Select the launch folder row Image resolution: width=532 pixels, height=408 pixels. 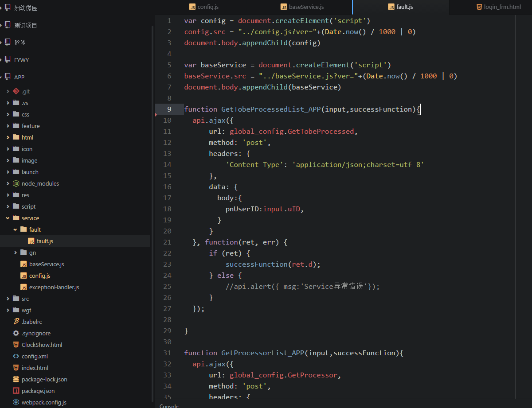point(75,172)
